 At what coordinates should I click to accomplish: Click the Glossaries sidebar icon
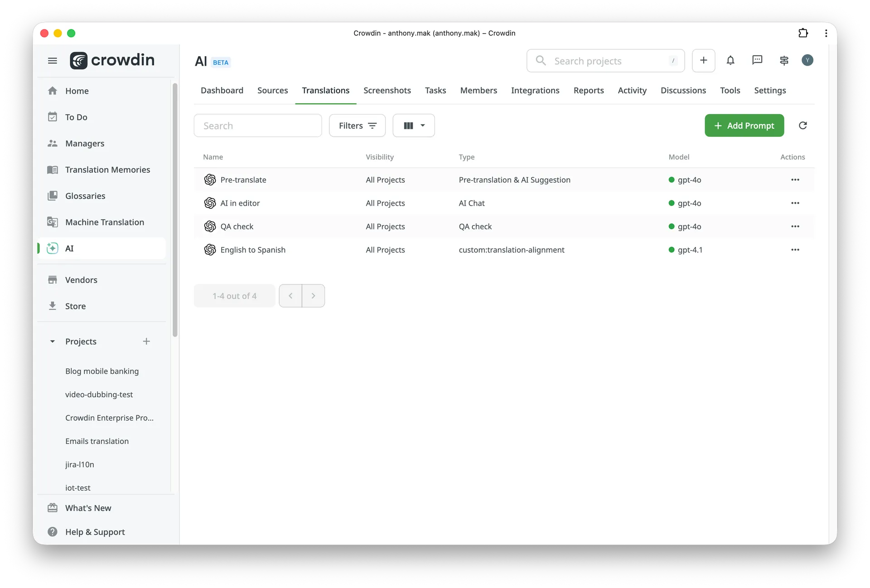[53, 196]
